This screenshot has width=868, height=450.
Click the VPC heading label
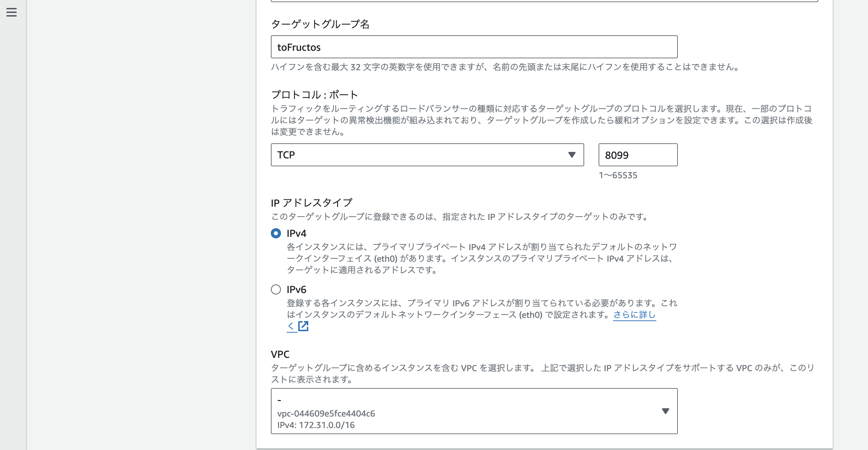coord(280,354)
